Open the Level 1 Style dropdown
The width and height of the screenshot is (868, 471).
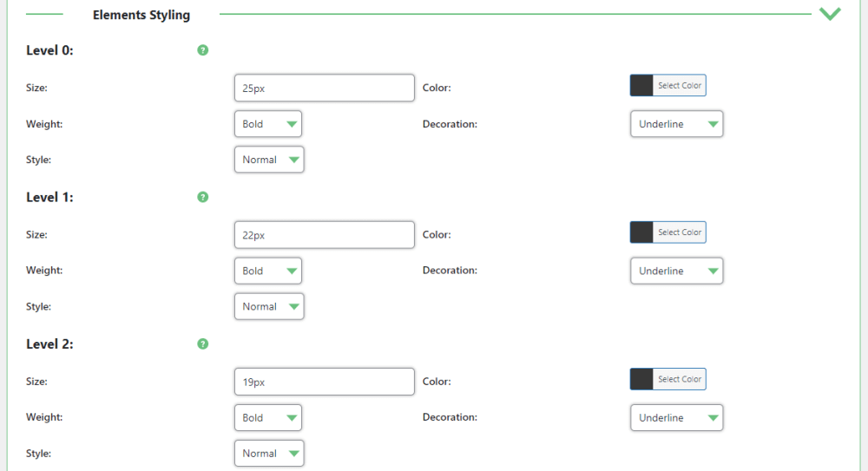[x=269, y=306]
